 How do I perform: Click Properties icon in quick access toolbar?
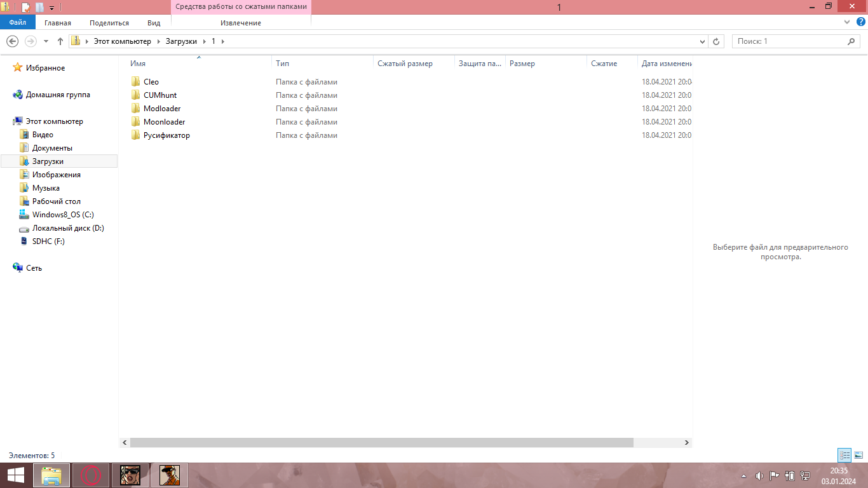tap(26, 8)
